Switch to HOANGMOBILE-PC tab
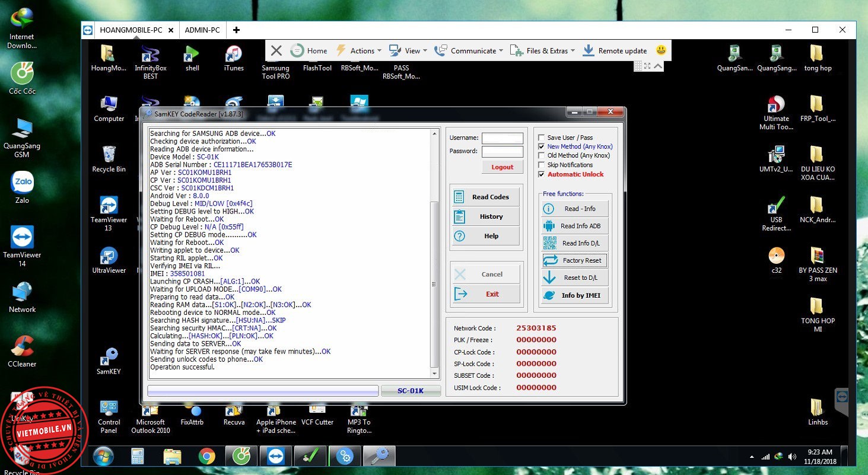868x475 pixels. (x=131, y=30)
